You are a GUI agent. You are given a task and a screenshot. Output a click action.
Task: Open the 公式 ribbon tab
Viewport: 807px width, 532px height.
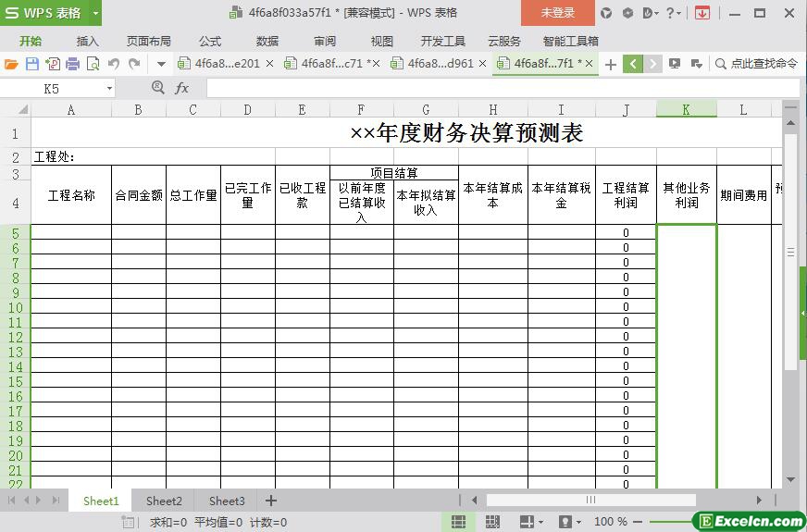(210, 41)
